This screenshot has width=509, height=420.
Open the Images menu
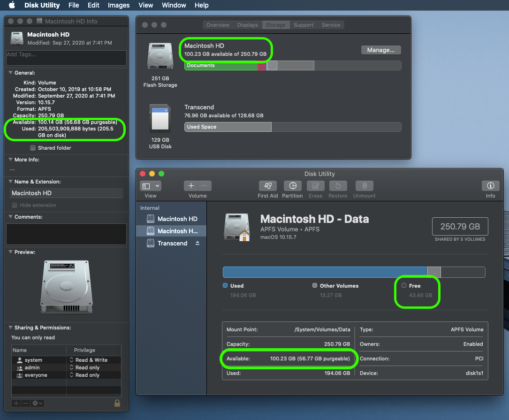pos(119,5)
